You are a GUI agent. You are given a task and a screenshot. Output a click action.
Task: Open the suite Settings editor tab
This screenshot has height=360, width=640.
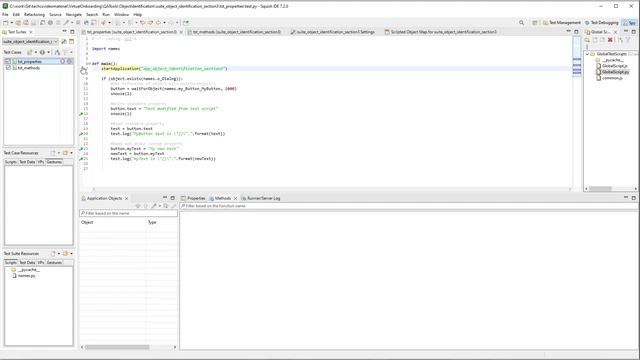click(333, 32)
